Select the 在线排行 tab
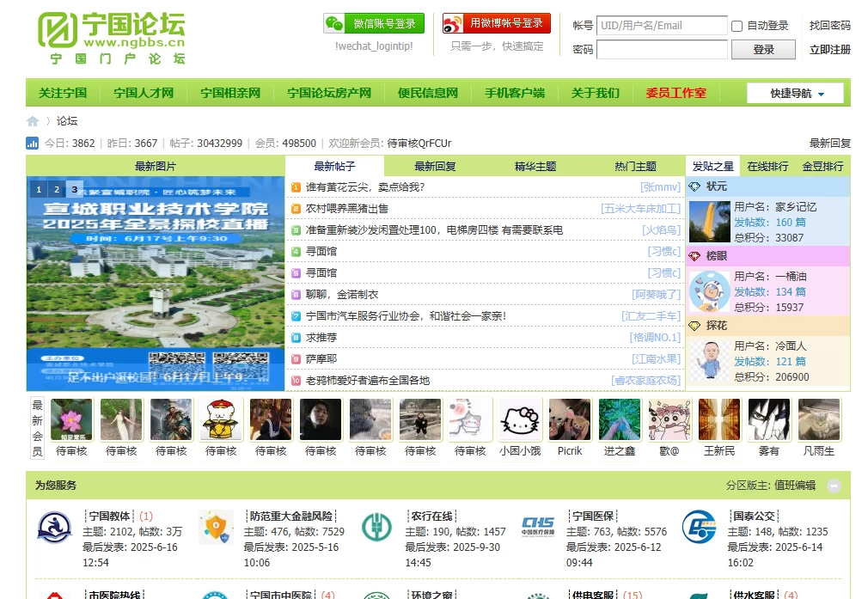 [767, 166]
